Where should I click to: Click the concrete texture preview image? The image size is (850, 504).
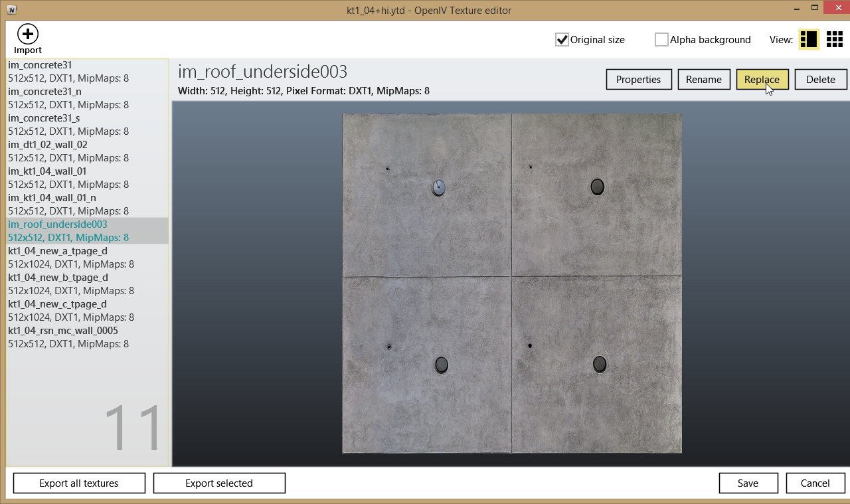(511, 284)
